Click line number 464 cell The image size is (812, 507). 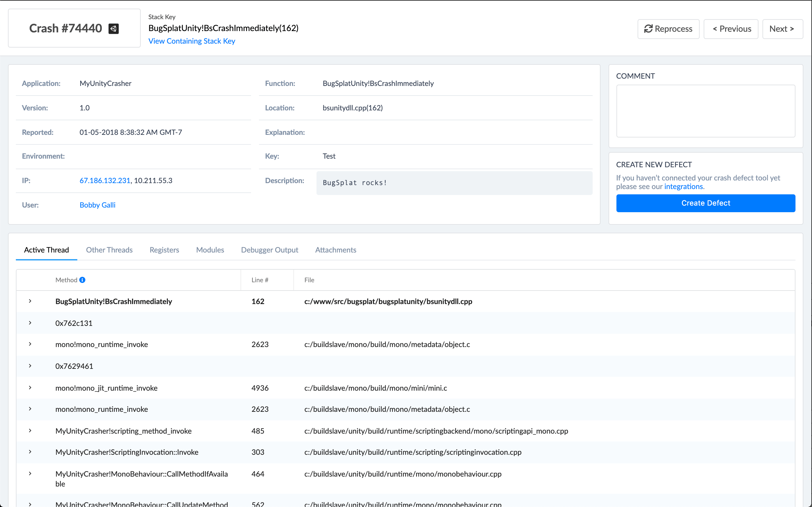(258, 474)
